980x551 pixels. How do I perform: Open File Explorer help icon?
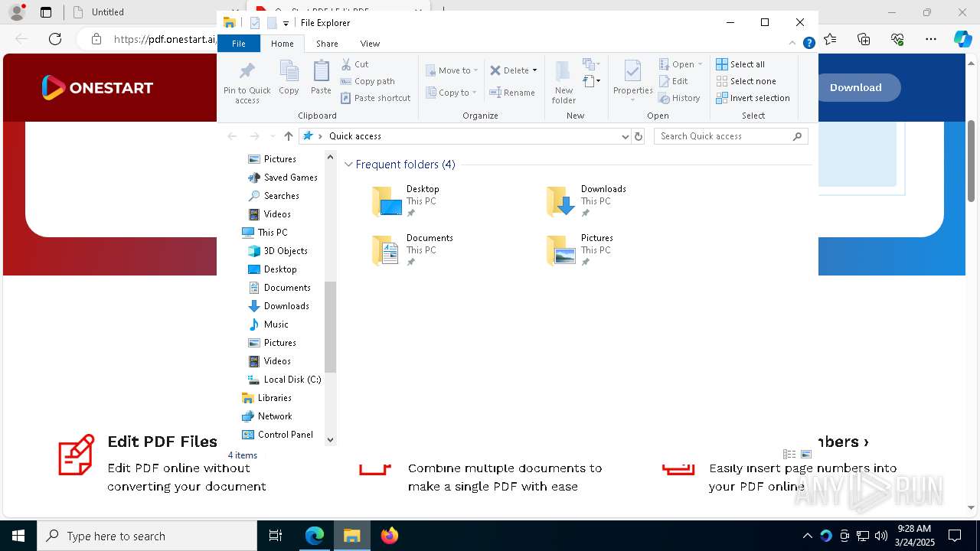808,44
